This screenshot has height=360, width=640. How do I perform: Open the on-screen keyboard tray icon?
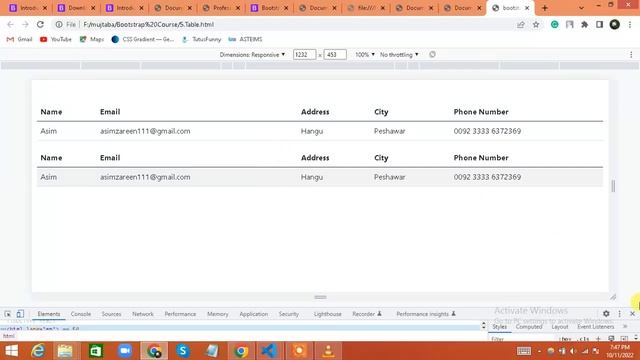[x=524, y=351]
